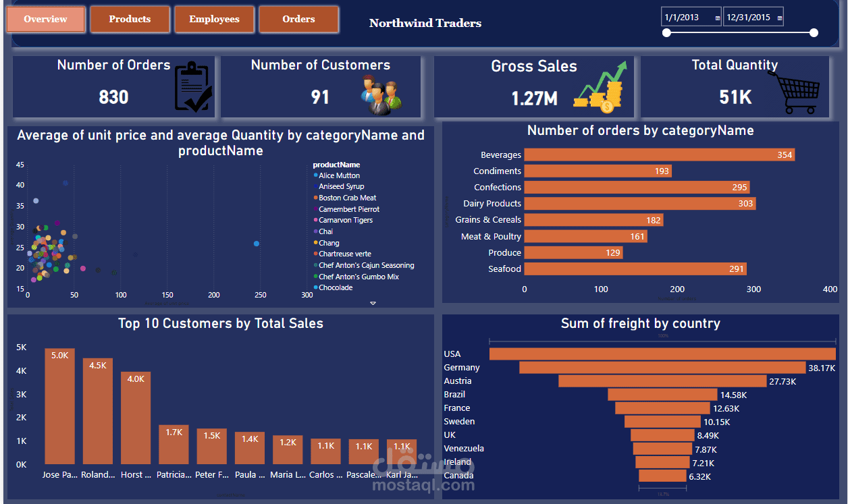This screenshot has width=848, height=504.
Task: Click the Brazil funnel bar 14.58K
Action: click(662, 395)
